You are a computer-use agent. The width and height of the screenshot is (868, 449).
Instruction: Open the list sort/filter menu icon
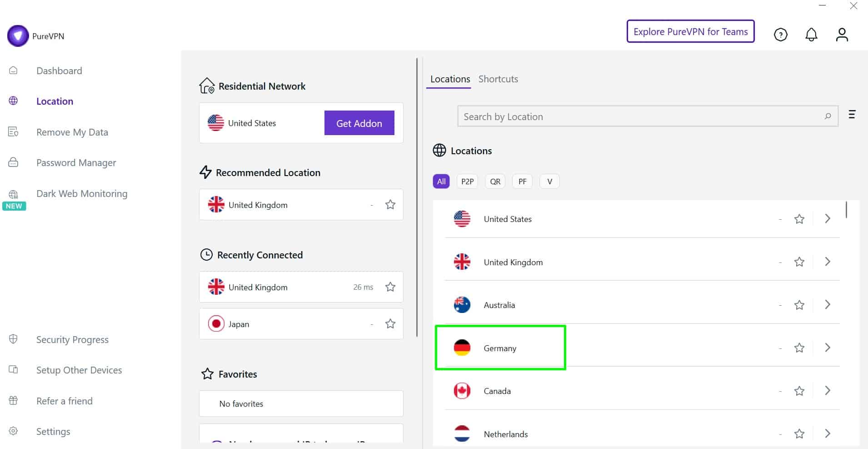click(x=852, y=115)
